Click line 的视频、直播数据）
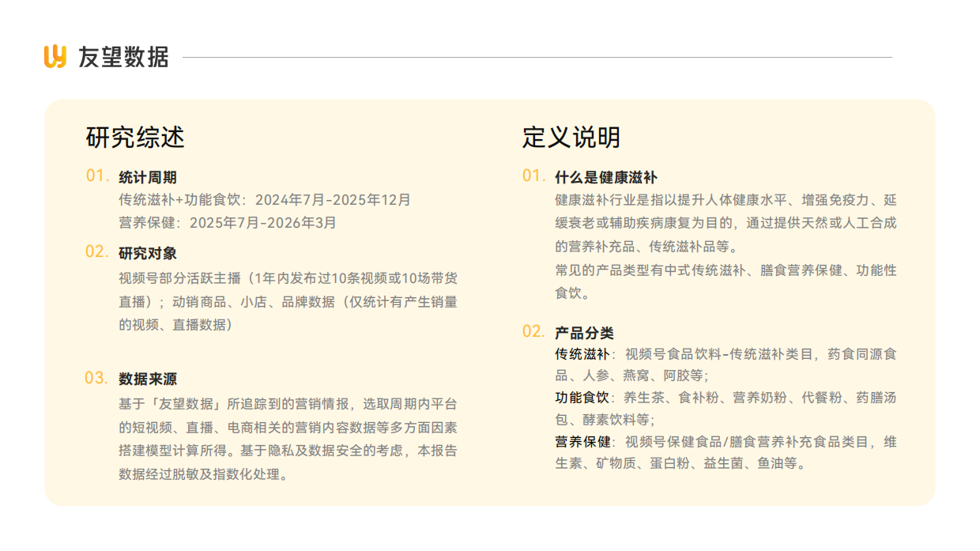The image size is (980, 551). tap(175, 325)
